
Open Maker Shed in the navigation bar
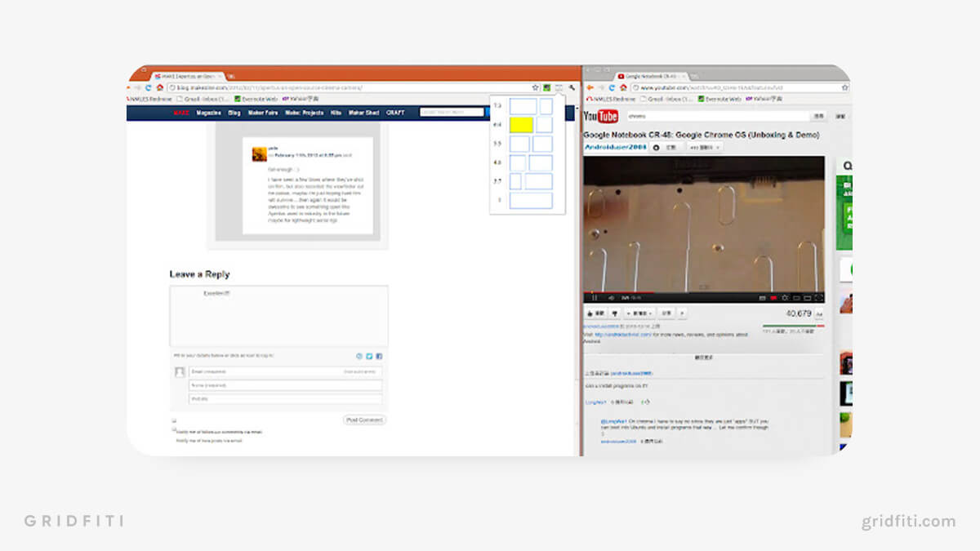click(364, 113)
